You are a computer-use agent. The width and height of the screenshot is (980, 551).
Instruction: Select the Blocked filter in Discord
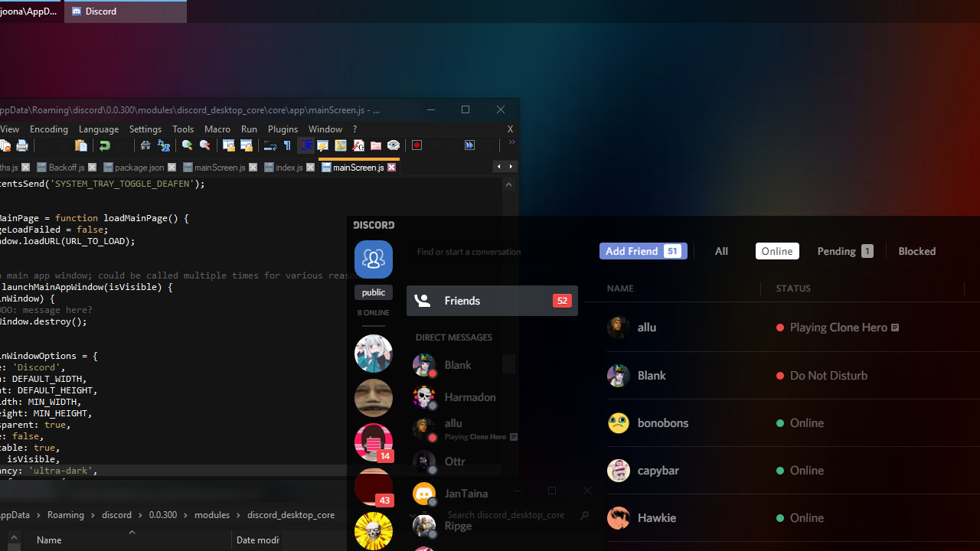click(x=916, y=251)
